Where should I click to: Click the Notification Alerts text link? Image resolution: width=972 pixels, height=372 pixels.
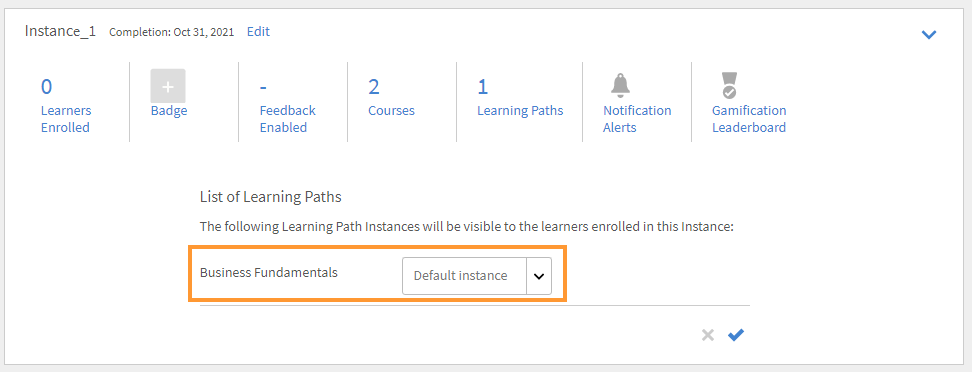click(637, 119)
